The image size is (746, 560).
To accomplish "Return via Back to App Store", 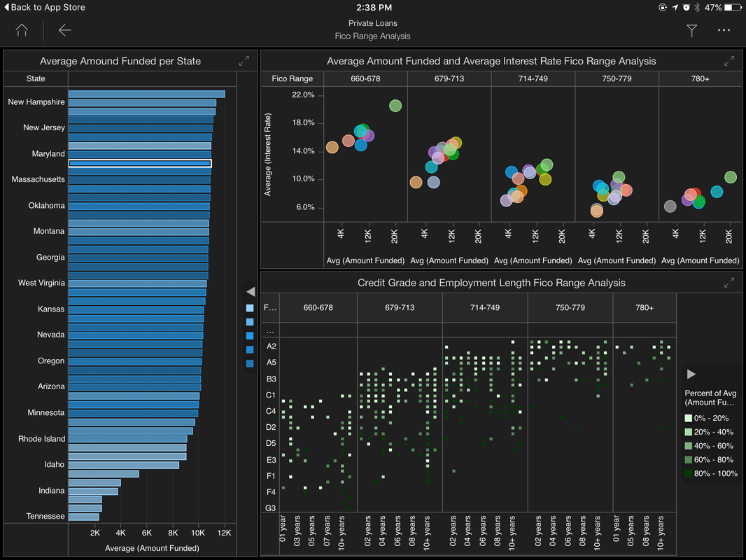I will [x=44, y=7].
